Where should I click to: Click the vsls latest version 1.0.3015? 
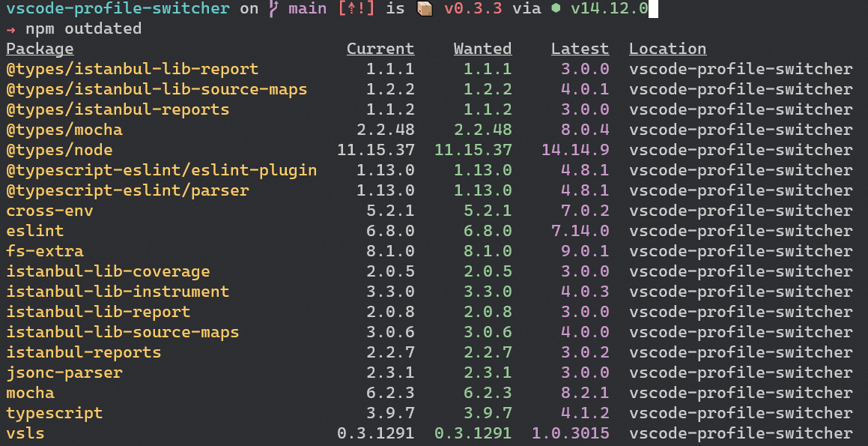point(570,433)
